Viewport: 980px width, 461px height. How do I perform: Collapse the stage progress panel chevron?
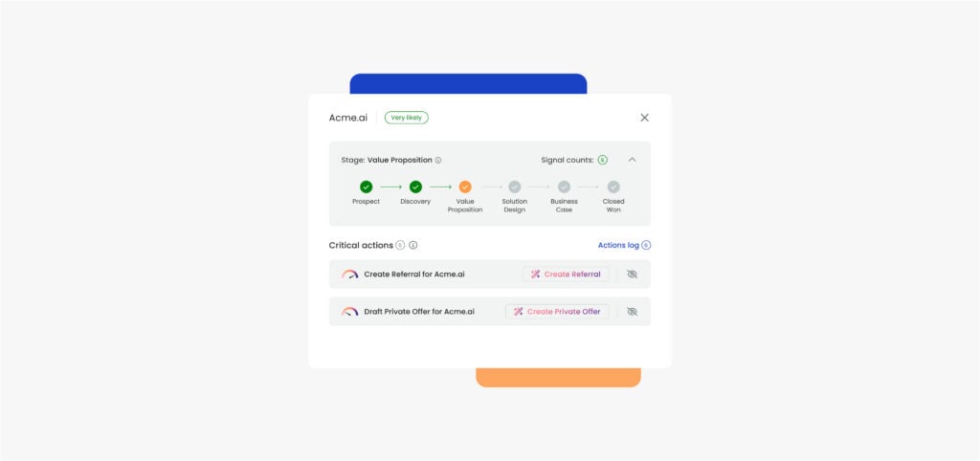[x=632, y=160]
